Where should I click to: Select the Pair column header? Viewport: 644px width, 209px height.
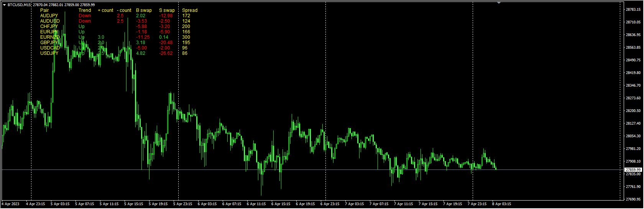point(44,10)
